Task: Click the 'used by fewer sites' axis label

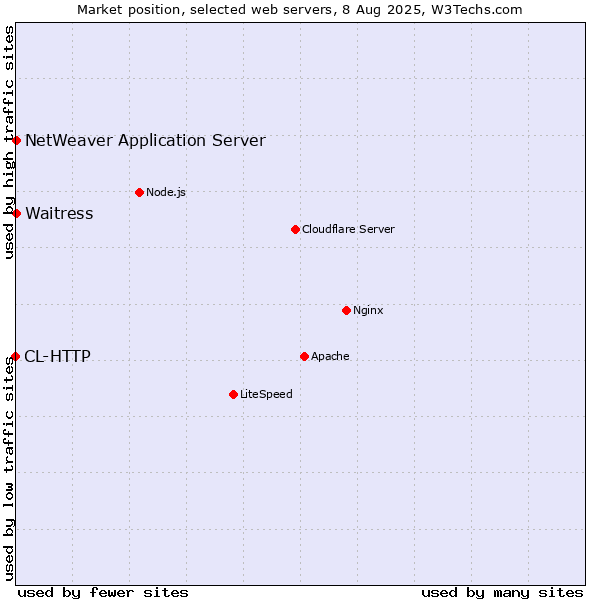Action: pyautogui.click(x=103, y=593)
